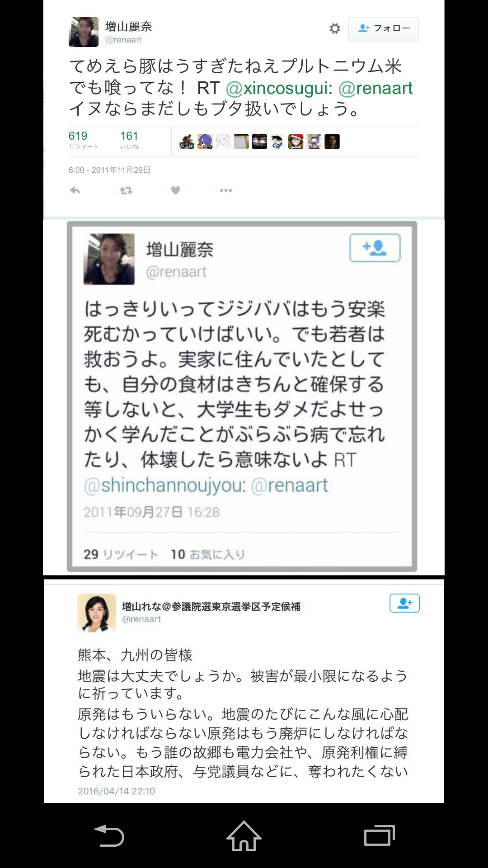Screen dimensions: 488x868
Task: Retweet the top tweet using retweet icon
Action: (x=126, y=191)
